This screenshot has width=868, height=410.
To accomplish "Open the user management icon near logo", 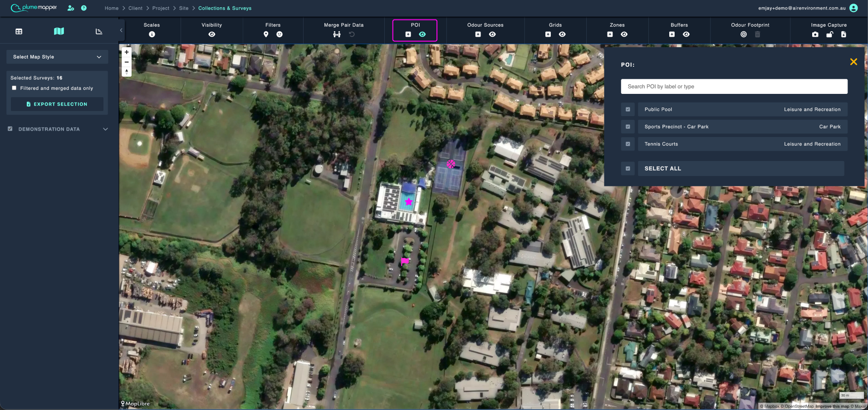I will click(71, 8).
